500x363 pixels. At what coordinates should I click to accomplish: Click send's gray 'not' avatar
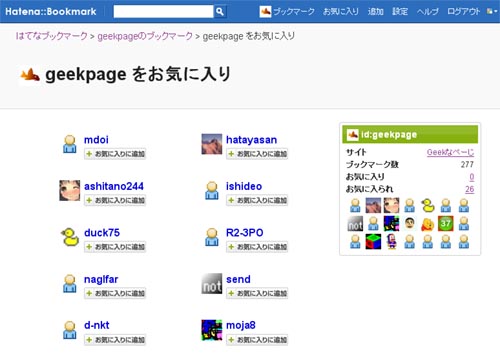212,283
